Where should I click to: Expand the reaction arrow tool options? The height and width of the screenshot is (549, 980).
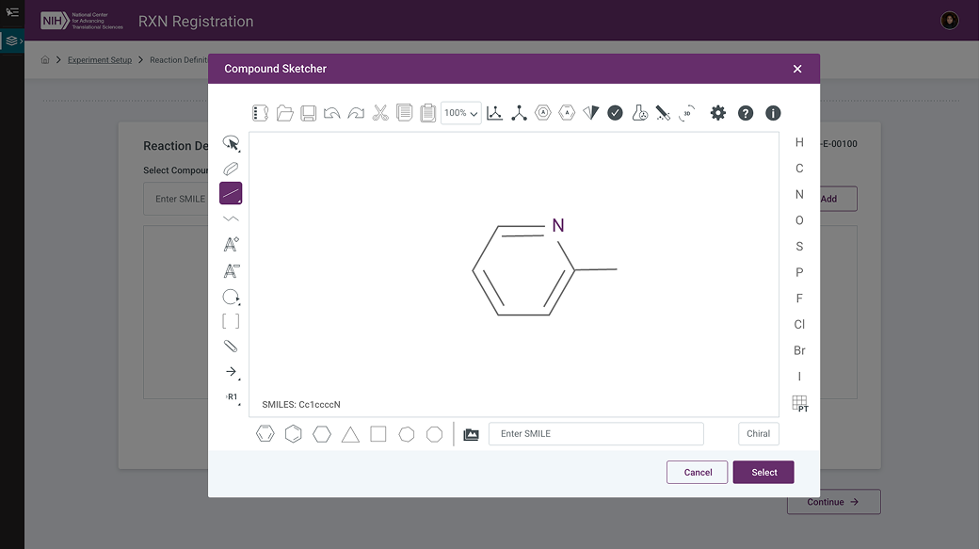coord(232,372)
